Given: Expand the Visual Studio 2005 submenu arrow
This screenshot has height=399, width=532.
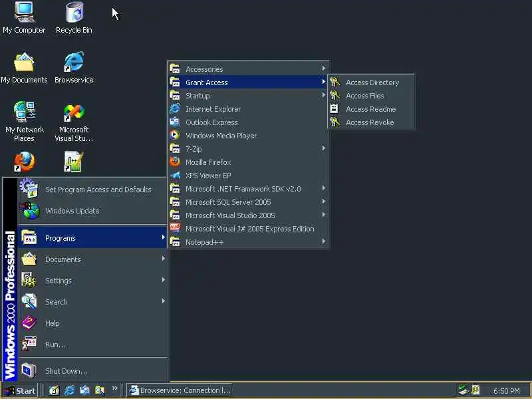Looking at the screenshot, I should 324,214.
